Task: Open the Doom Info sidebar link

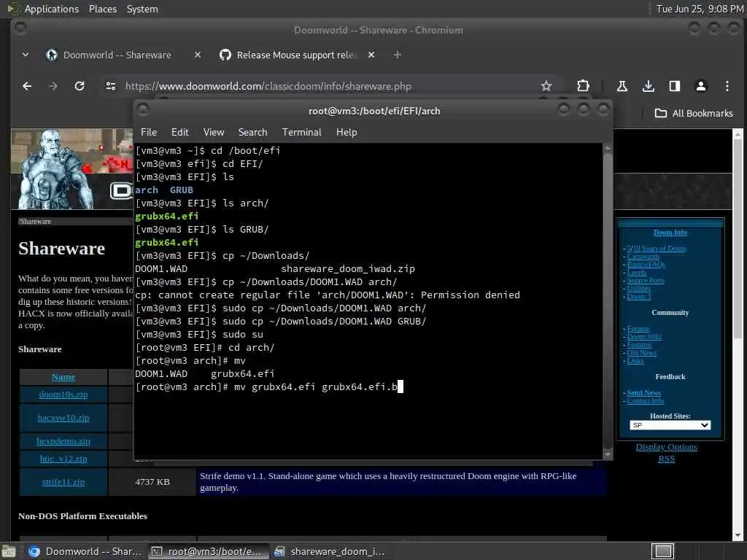Action: pos(670,233)
